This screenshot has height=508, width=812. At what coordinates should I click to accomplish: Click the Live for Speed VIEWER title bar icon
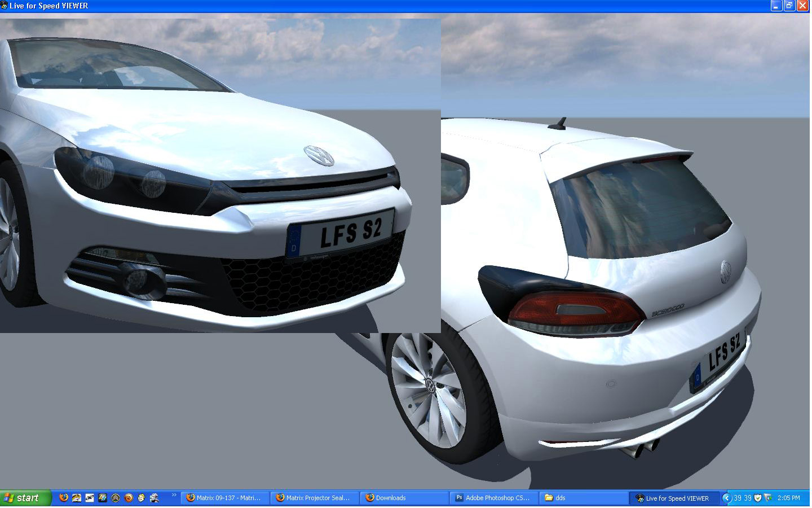click(4, 6)
